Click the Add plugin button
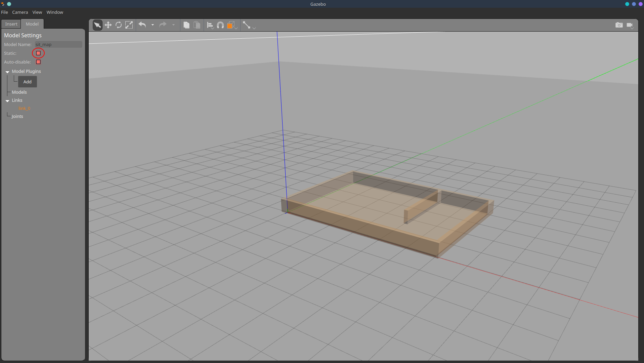This screenshot has width=644, height=363. pos(28,82)
